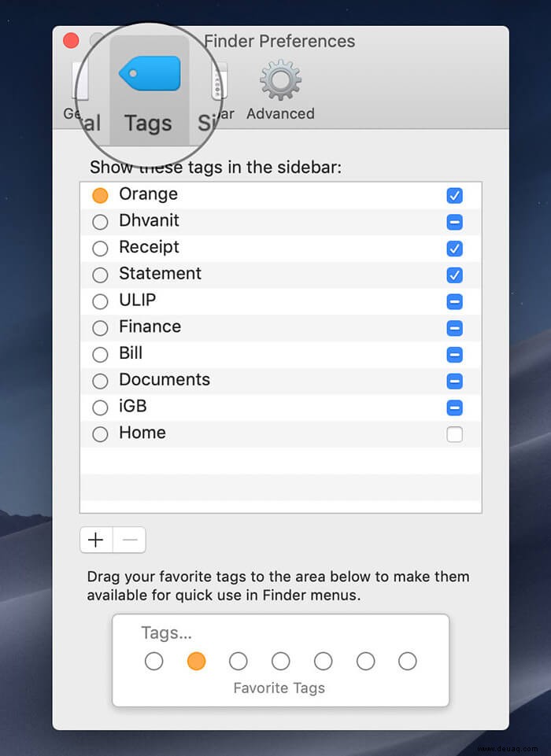Add a new tag with plus button
Image resolution: width=551 pixels, height=756 pixels.
coord(96,540)
